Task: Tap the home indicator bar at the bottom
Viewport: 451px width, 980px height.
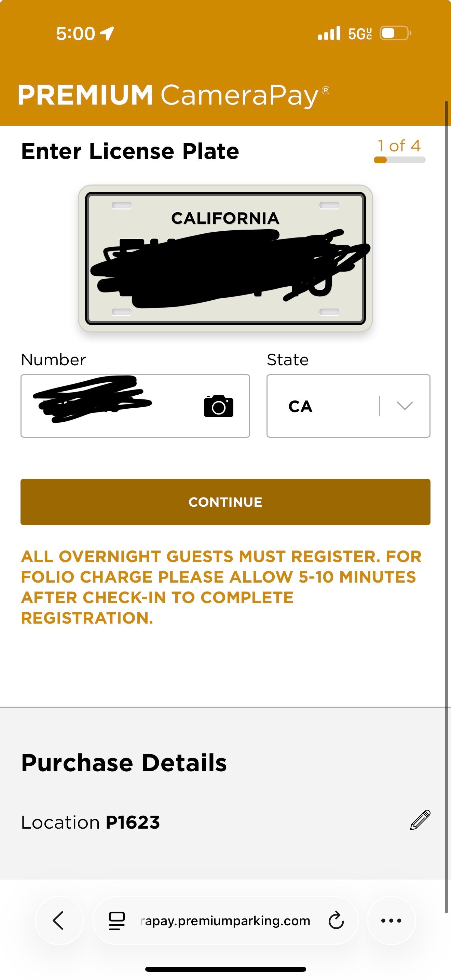Action: (225, 969)
